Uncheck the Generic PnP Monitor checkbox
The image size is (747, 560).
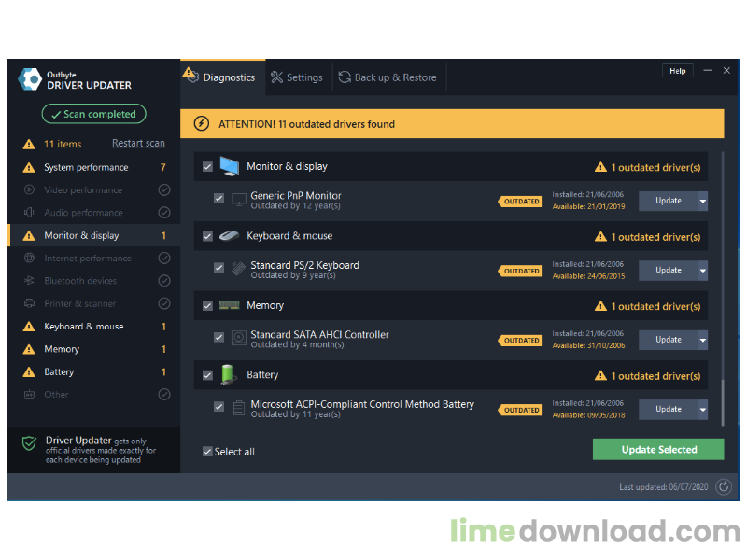(x=218, y=198)
